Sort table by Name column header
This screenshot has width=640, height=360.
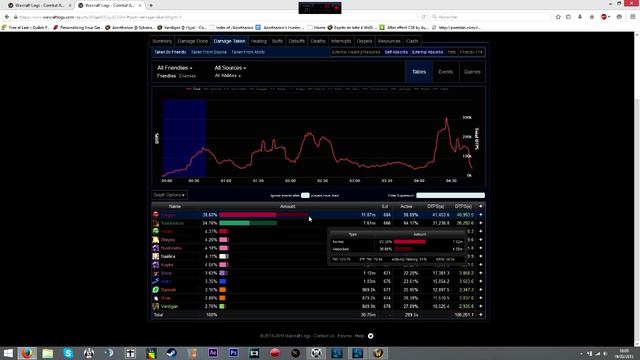(175, 207)
